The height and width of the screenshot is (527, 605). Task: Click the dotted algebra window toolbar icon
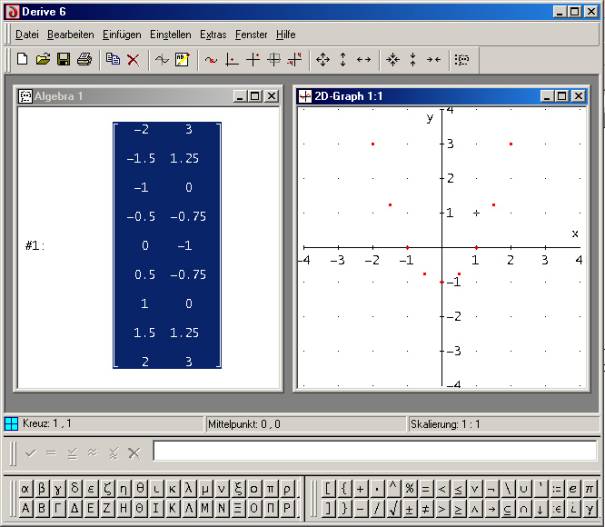click(462, 59)
